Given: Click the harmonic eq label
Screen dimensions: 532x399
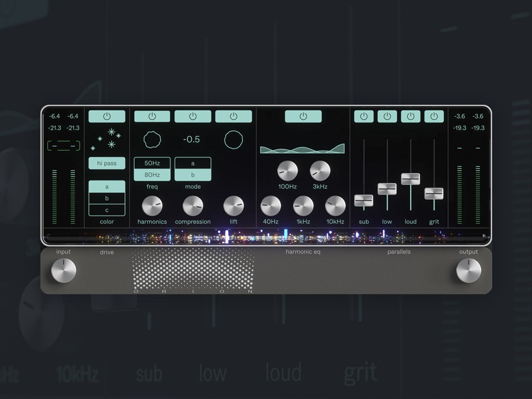Looking at the screenshot, I should click(303, 252).
